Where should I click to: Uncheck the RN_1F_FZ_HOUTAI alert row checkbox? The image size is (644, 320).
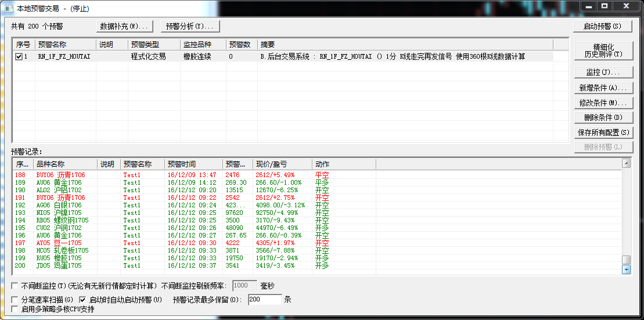pyautogui.click(x=19, y=57)
